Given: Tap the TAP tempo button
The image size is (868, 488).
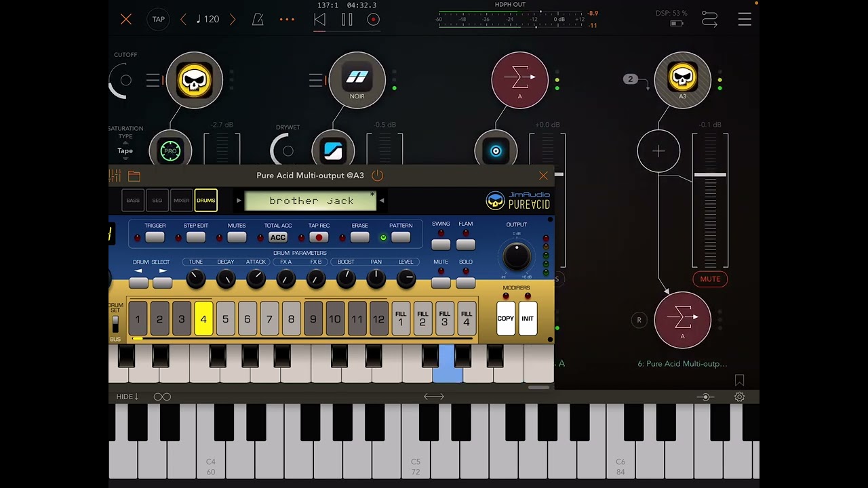Looking at the screenshot, I should pos(158,20).
